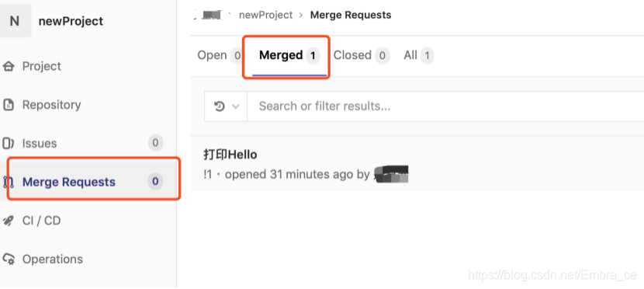
Task: Click the recent searches history icon
Action: pos(220,106)
